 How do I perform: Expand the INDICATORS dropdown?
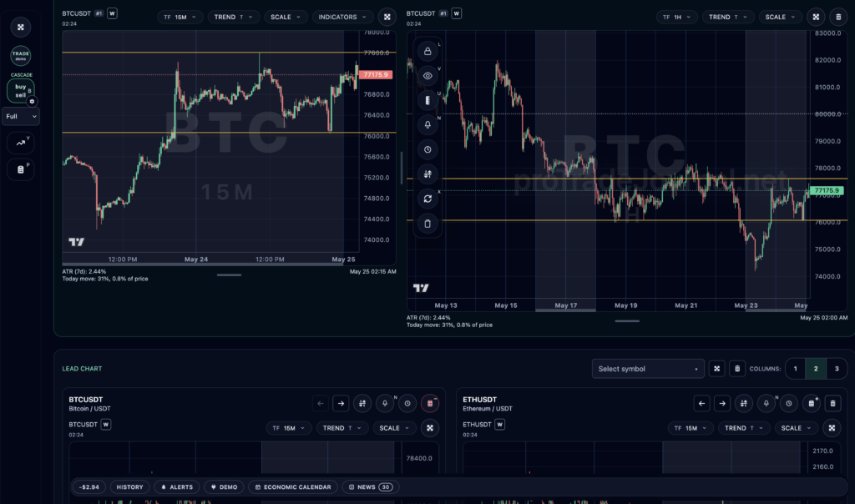click(342, 17)
